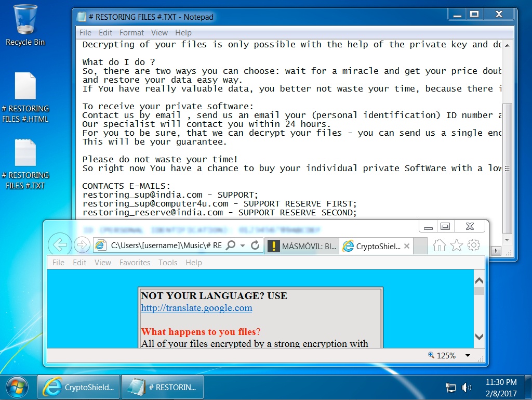
Task: Click the Notepad title bar text
Action: click(x=151, y=17)
